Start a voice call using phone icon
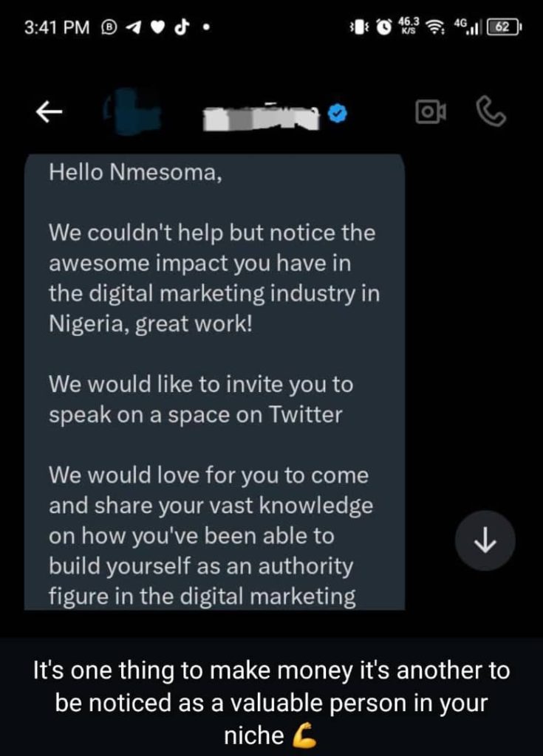Screen dimensions: 543x756 (x=492, y=111)
